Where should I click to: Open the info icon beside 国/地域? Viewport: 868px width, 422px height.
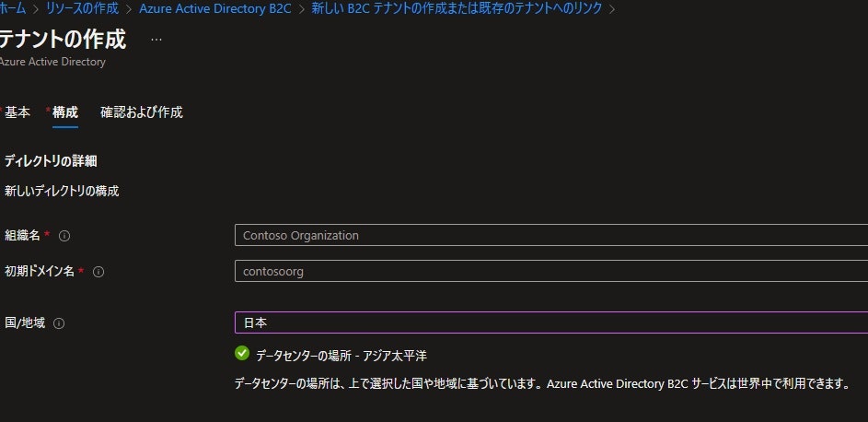click(x=59, y=324)
